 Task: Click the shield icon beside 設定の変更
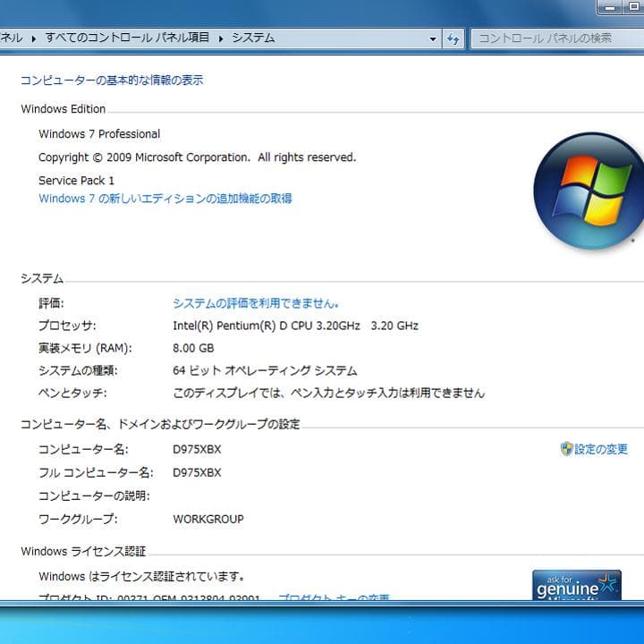tap(566, 448)
